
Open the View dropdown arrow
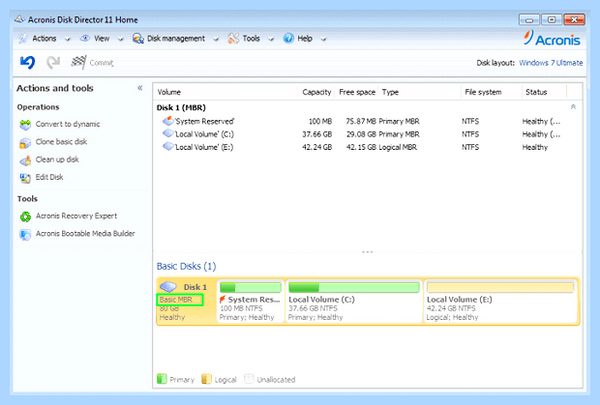click(121, 39)
